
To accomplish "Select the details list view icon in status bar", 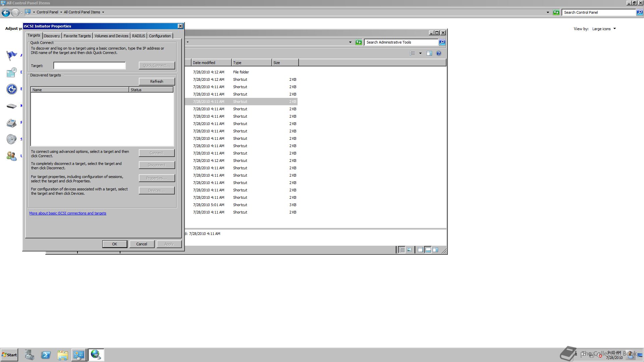I will pos(402,250).
